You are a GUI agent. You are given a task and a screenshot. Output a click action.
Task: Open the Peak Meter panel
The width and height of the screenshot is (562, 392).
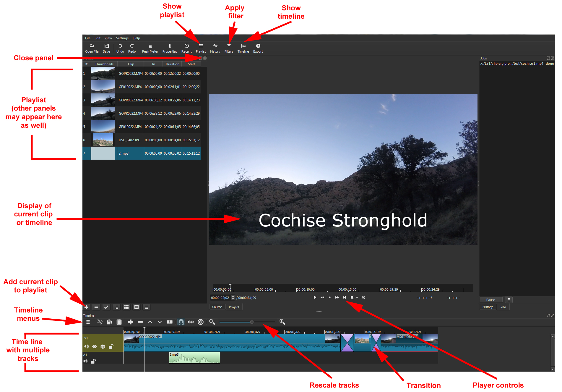pos(150,48)
